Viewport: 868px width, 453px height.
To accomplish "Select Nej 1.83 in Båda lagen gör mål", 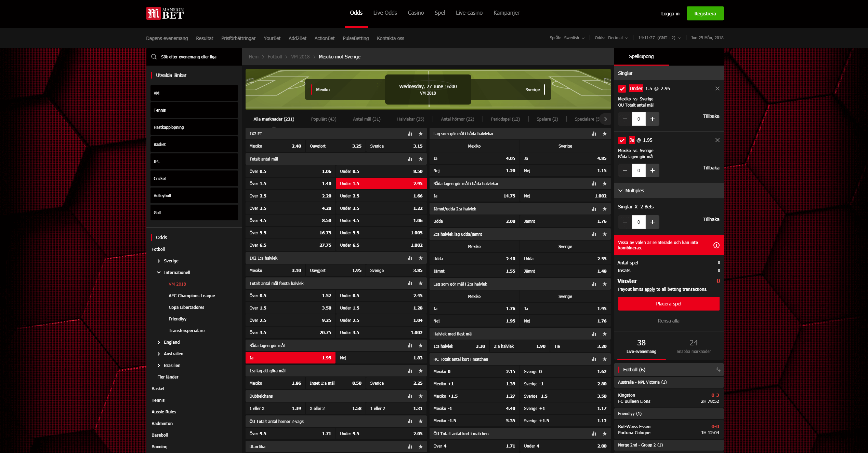I will pos(381,358).
